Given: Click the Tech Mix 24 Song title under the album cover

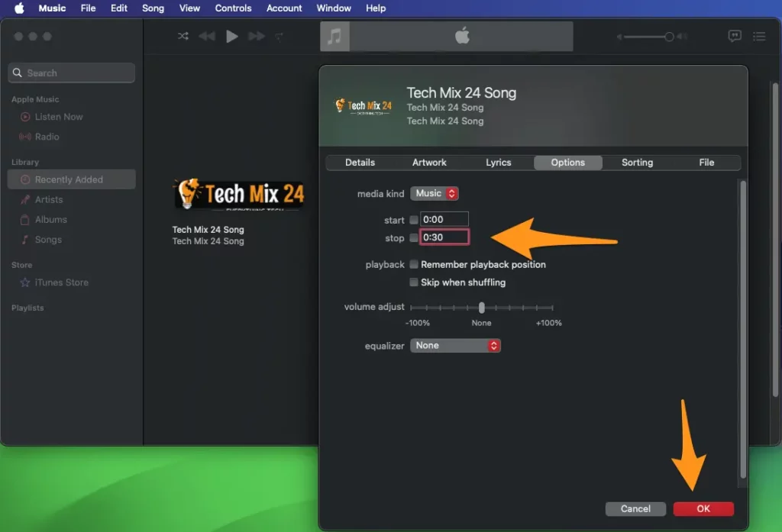Looking at the screenshot, I should pyautogui.click(x=208, y=229).
